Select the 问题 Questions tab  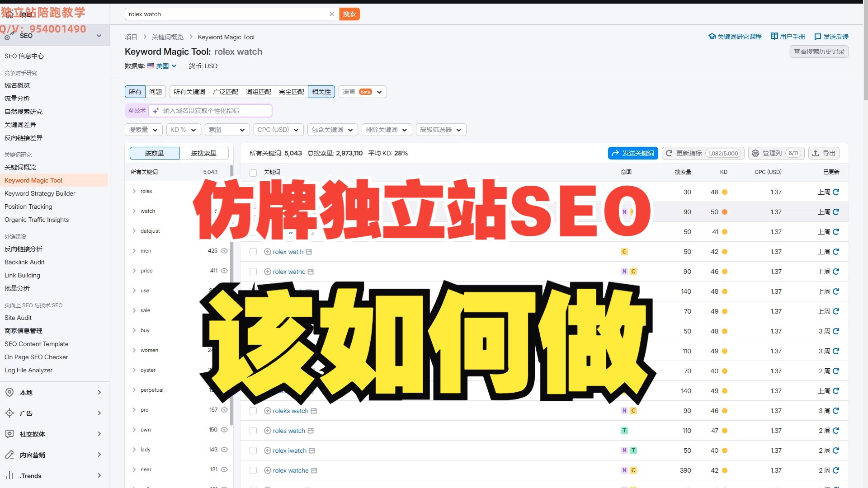click(x=157, y=91)
